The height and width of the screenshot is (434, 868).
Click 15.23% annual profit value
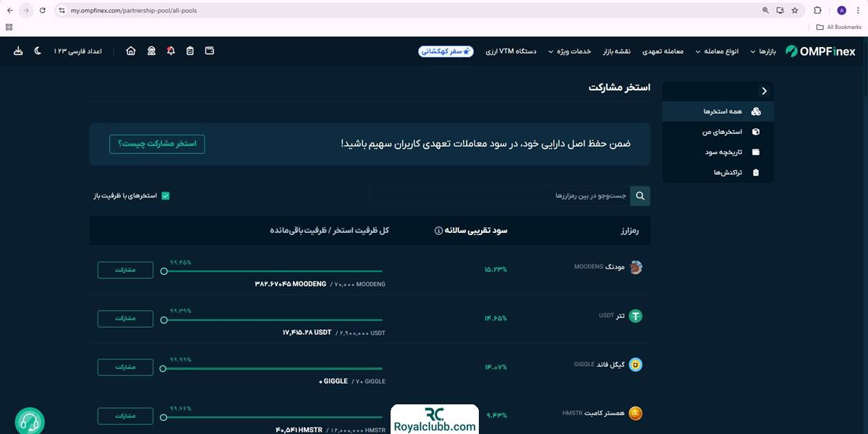pyautogui.click(x=495, y=270)
